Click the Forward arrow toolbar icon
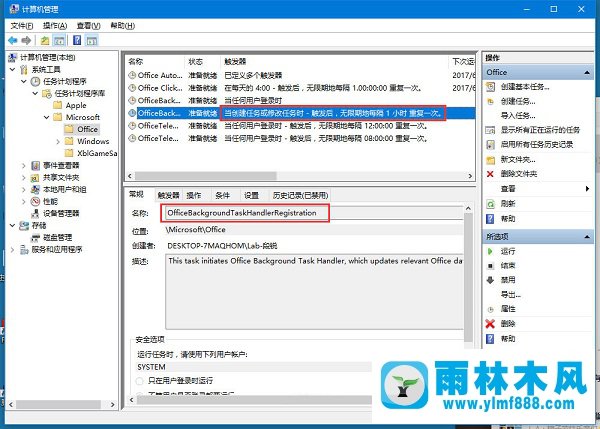Image resolution: width=600 pixels, height=429 pixels. (x=26, y=40)
